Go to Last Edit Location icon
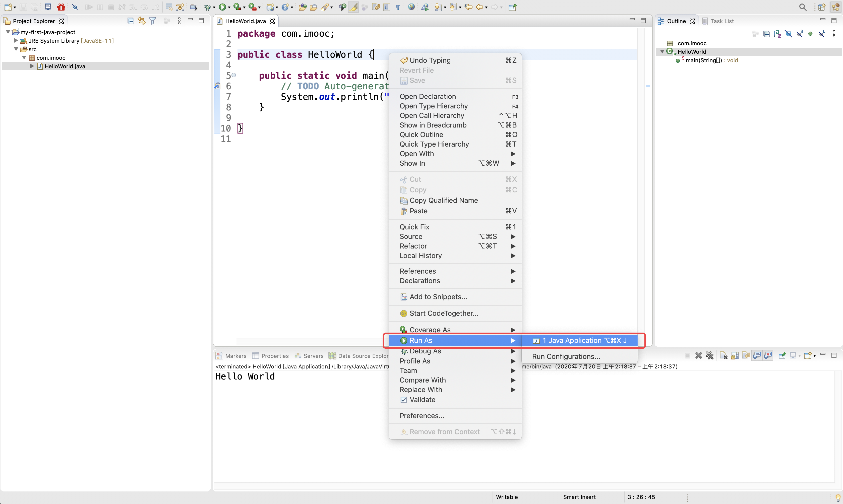The image size is (843, 504). [x=468, y=7]
